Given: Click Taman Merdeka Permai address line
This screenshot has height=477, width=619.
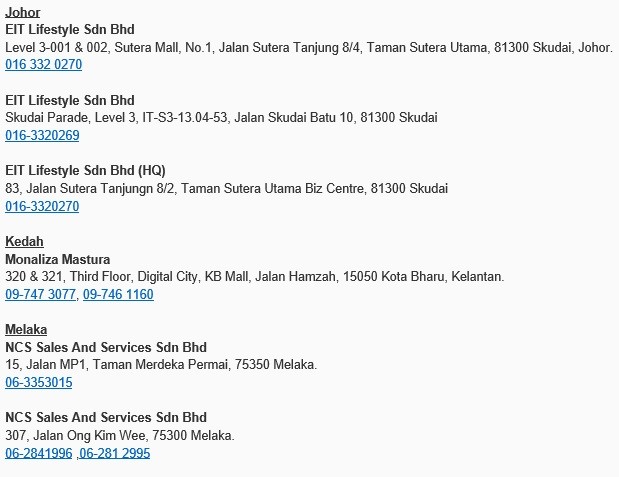Looking at the screenshot, I should pos(161,364).
